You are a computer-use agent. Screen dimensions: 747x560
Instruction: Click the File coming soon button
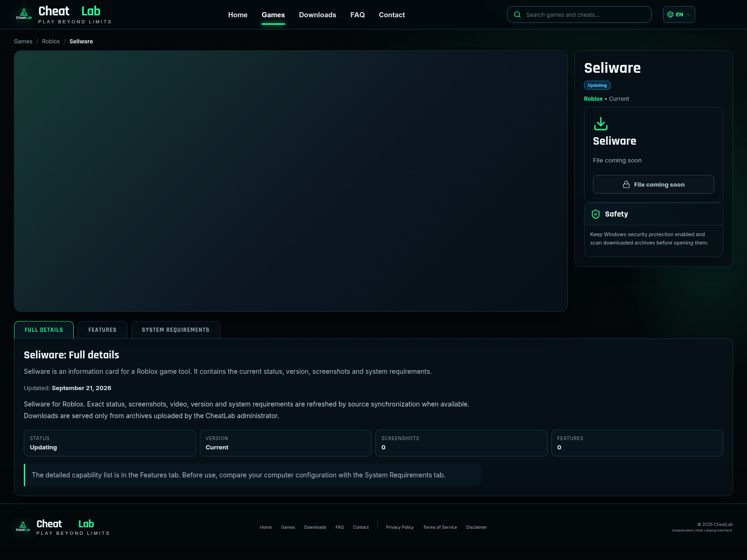pos(654,184)
